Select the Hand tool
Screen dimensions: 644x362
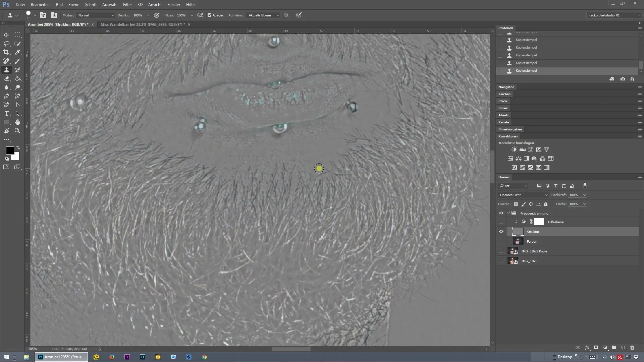[x=17, y=122]
